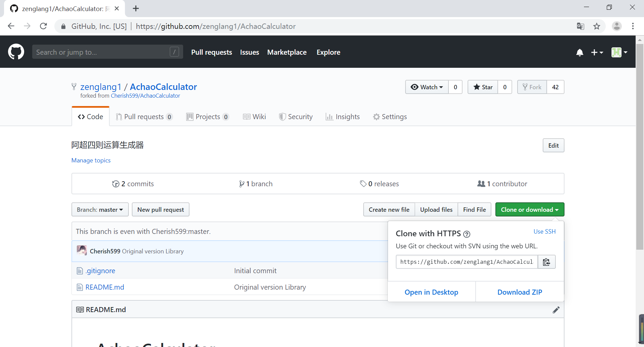Go to the Security tab

(x=296, y=116)
